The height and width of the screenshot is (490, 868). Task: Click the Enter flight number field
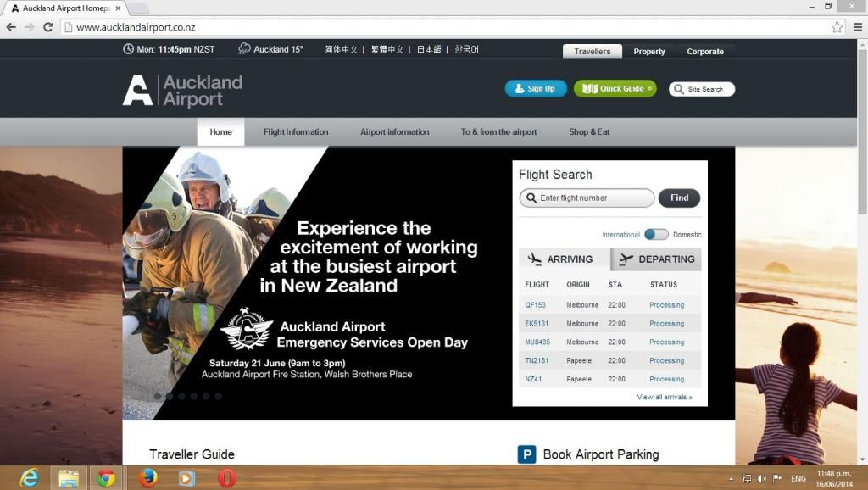pos(587,198)
